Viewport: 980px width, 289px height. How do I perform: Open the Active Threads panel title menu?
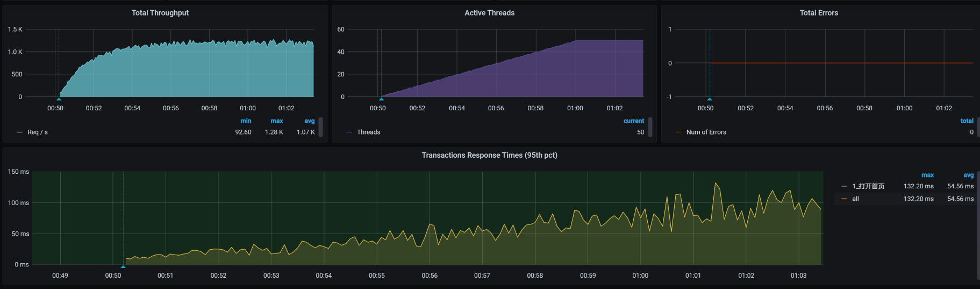489,13
